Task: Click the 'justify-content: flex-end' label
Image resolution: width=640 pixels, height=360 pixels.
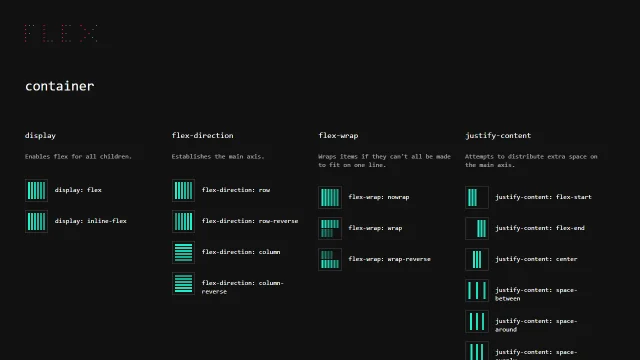Action: [540, 228]
